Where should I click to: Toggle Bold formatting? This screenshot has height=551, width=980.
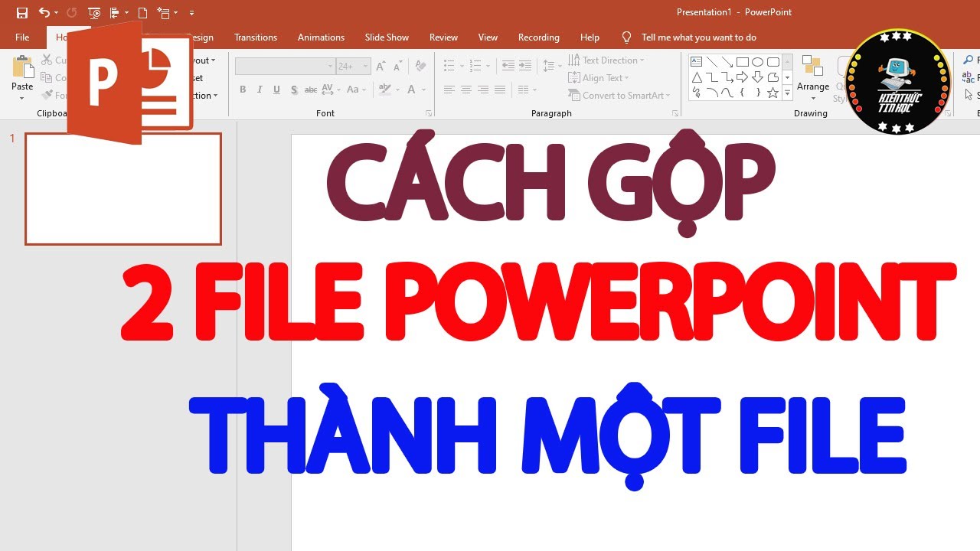click(x=243, y=90)
